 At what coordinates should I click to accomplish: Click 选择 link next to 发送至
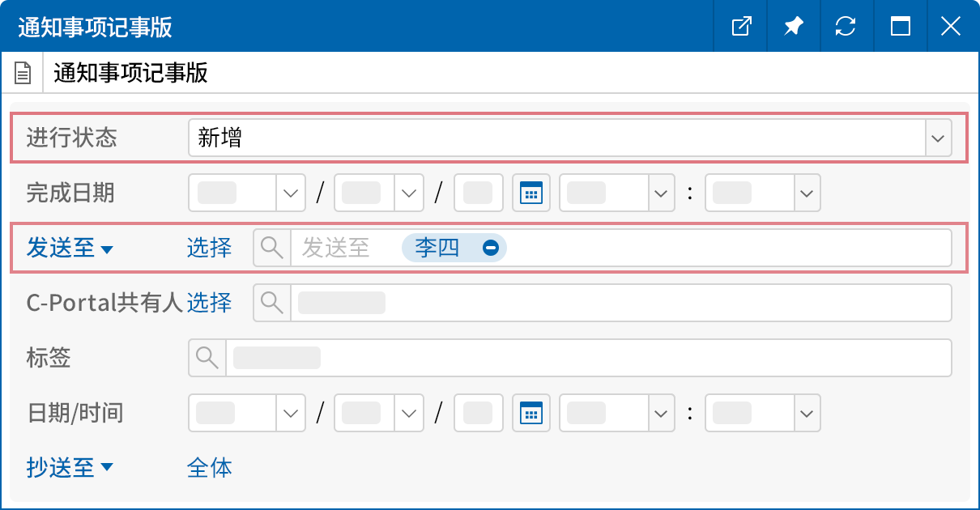point(209,248)
